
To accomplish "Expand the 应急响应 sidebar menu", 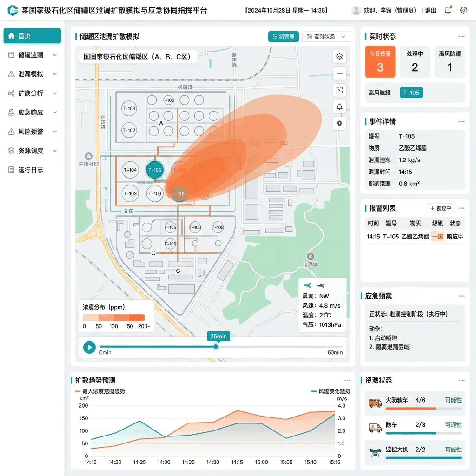I will pos(32,112).
